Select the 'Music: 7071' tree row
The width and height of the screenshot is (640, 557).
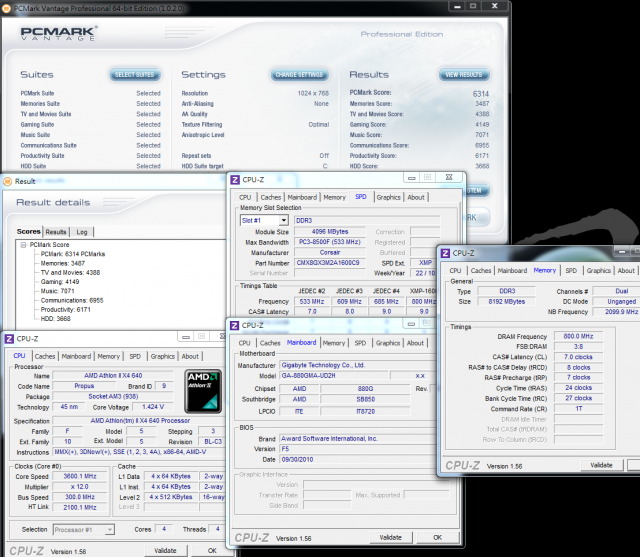tap(58, 291)
